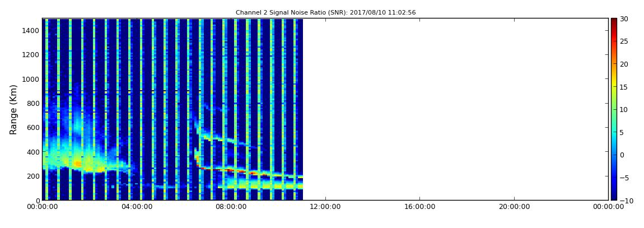
Task: Click the 'Range (Km)' y-axis label
Action: [x=13, y=109]
